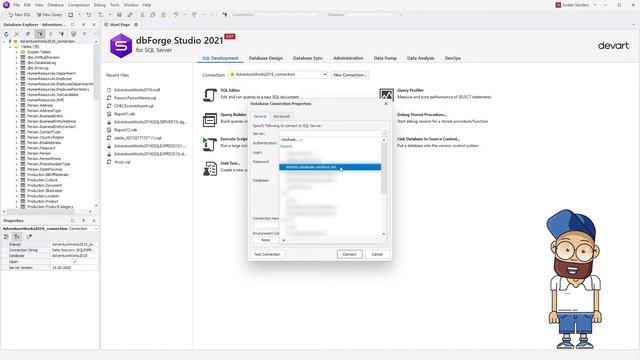The image size is (640, 360).
Task: Toggle the Open checkbox in Properties grid
Action: point(74,262)
